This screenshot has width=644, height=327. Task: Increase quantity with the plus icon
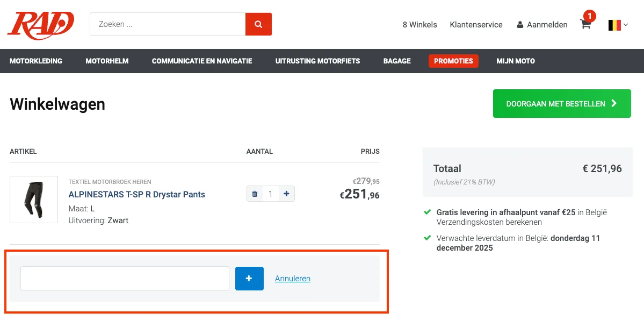tap(286, 194)
